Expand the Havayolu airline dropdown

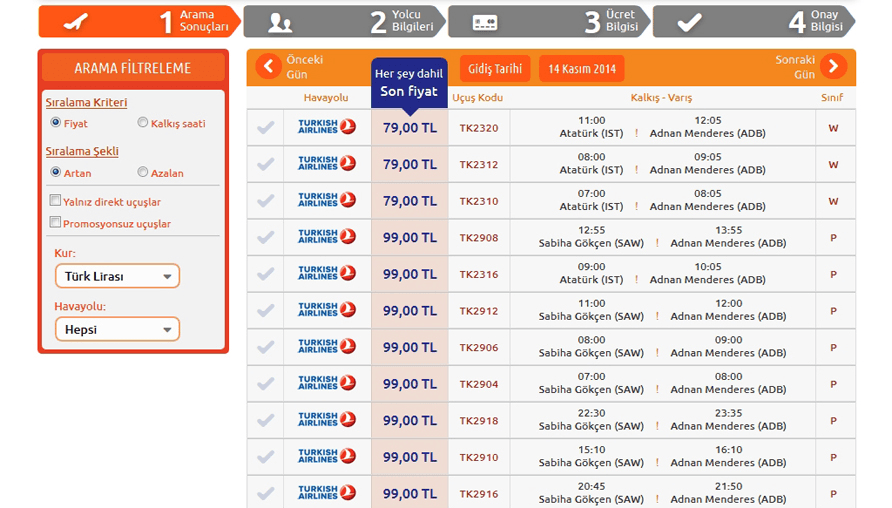(x=117, y=329)
